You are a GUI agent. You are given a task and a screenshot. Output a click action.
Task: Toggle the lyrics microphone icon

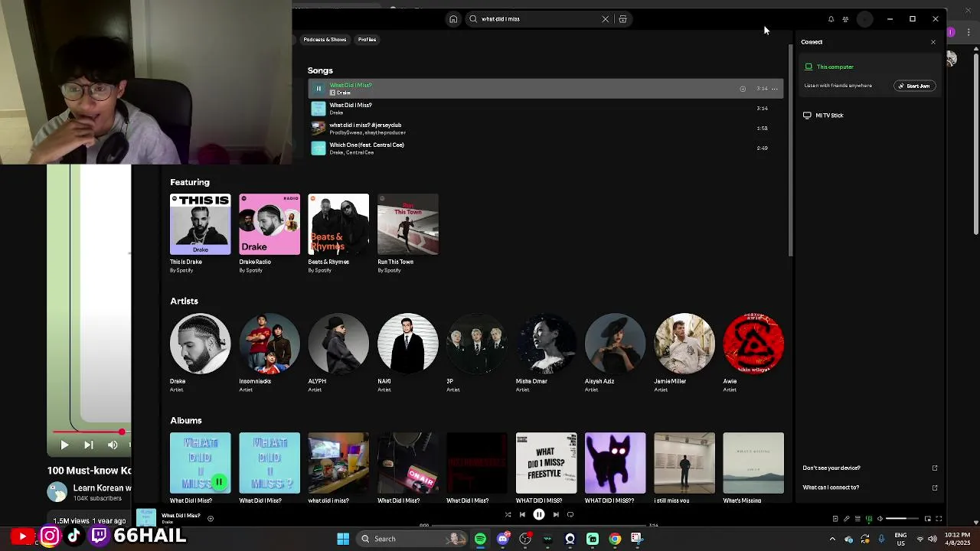(846, 519)
